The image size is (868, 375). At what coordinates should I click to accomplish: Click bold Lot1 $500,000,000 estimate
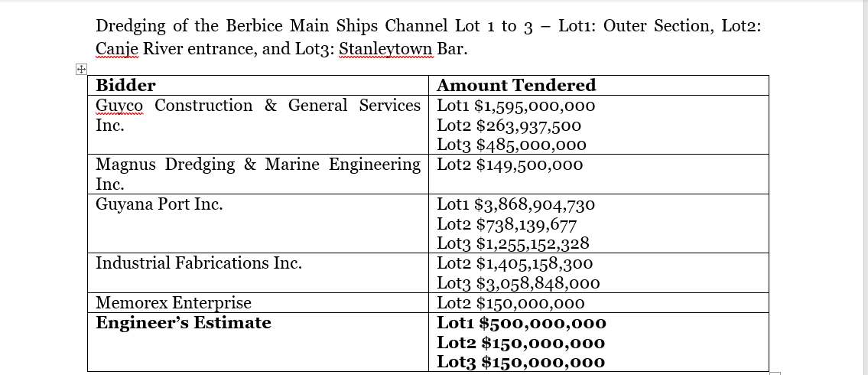tap(522, 322)
